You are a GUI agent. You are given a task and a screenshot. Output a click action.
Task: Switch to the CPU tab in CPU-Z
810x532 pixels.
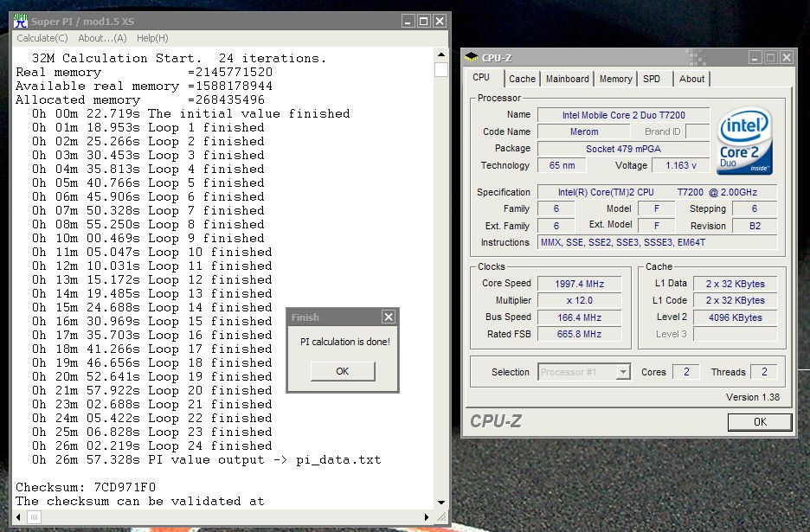(481, 78)
